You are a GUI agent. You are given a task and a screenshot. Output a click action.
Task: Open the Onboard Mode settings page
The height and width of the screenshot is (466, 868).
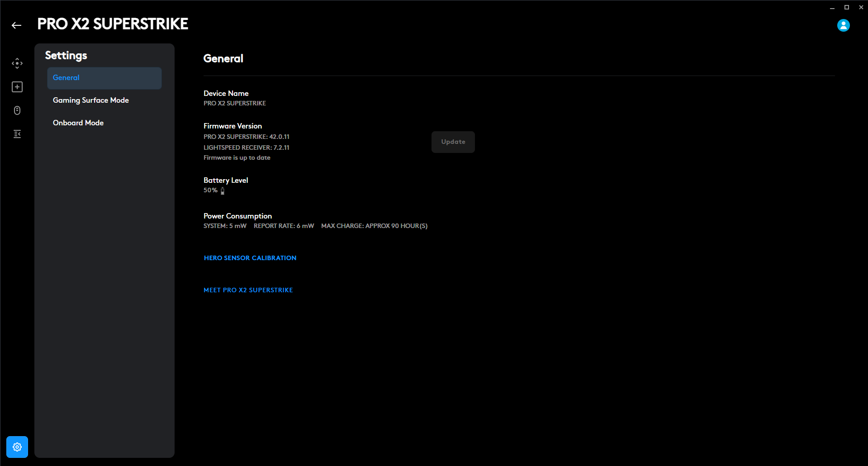point(78,123)
